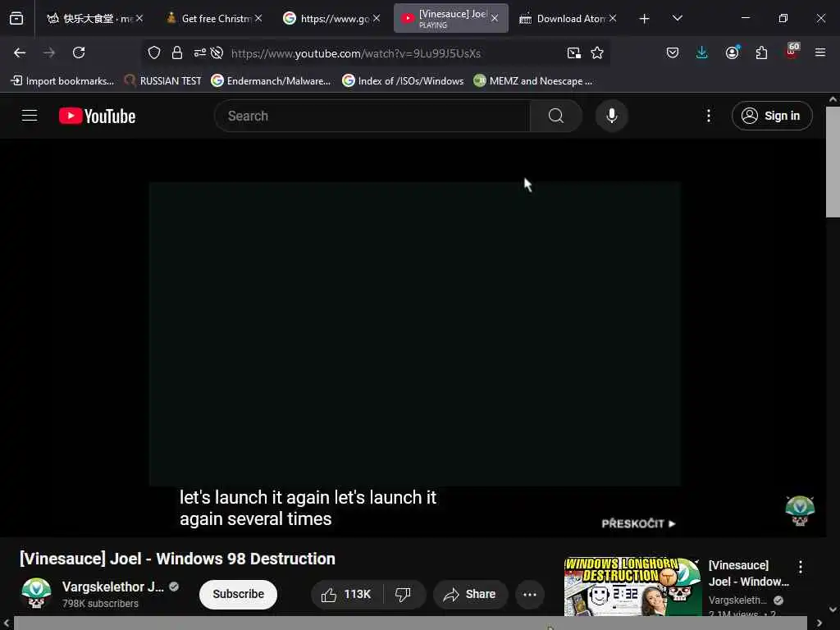Open Joel - Window... recommended video title
Image resolution: width=840 pixels, height=630 pixels.
pos(748,573)
